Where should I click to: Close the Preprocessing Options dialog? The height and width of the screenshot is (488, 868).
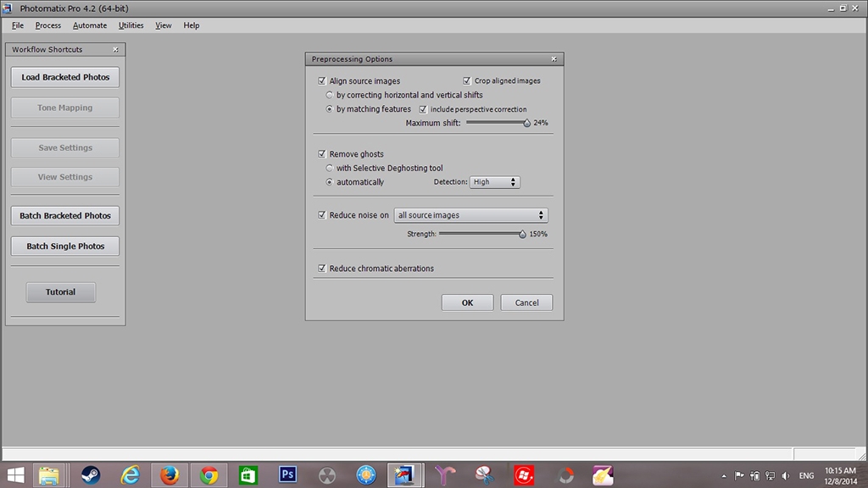(x=554, y=58)
